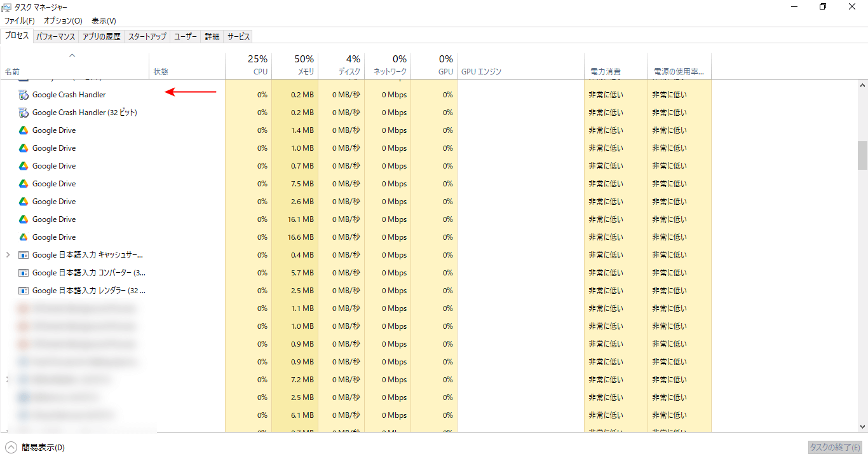Screen dimensions: 868x463
Task: Open the ファイル(F) menu
Action: click(x=19, y=21)
